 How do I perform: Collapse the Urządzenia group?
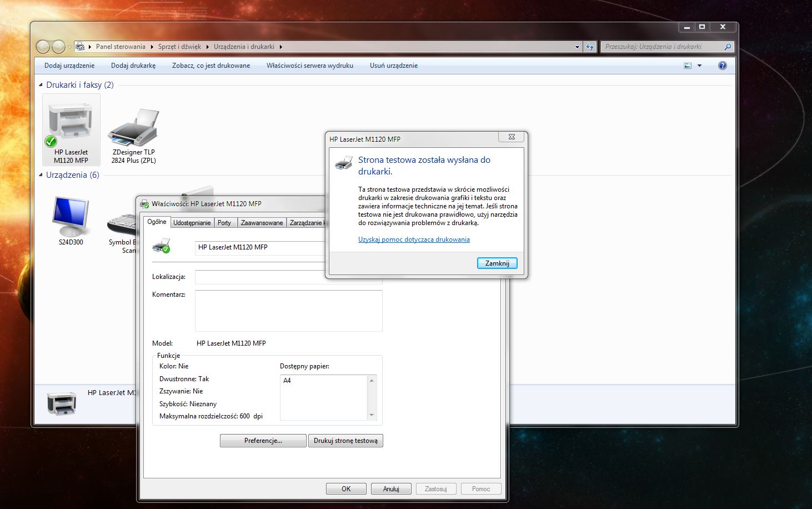[41, 175]
